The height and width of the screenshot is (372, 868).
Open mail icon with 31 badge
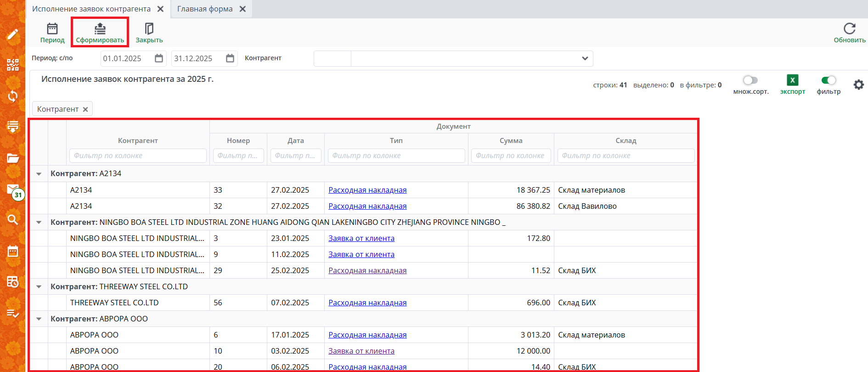coord(13,189)
